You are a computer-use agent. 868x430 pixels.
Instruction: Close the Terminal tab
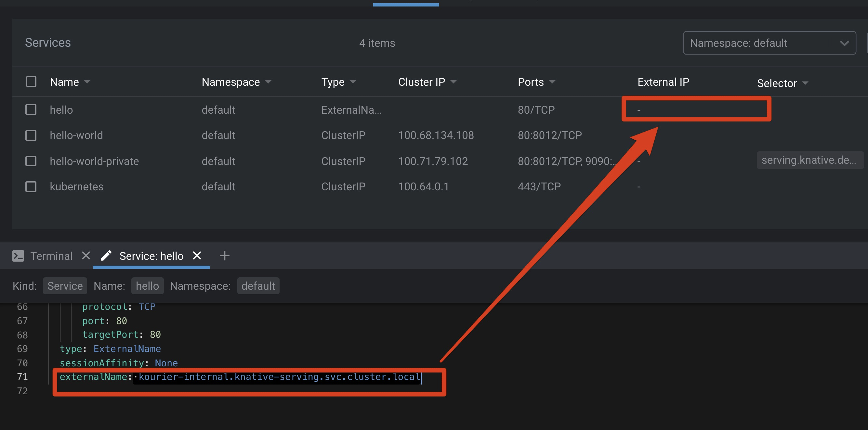pyautogui.click(x=86, y=256)
